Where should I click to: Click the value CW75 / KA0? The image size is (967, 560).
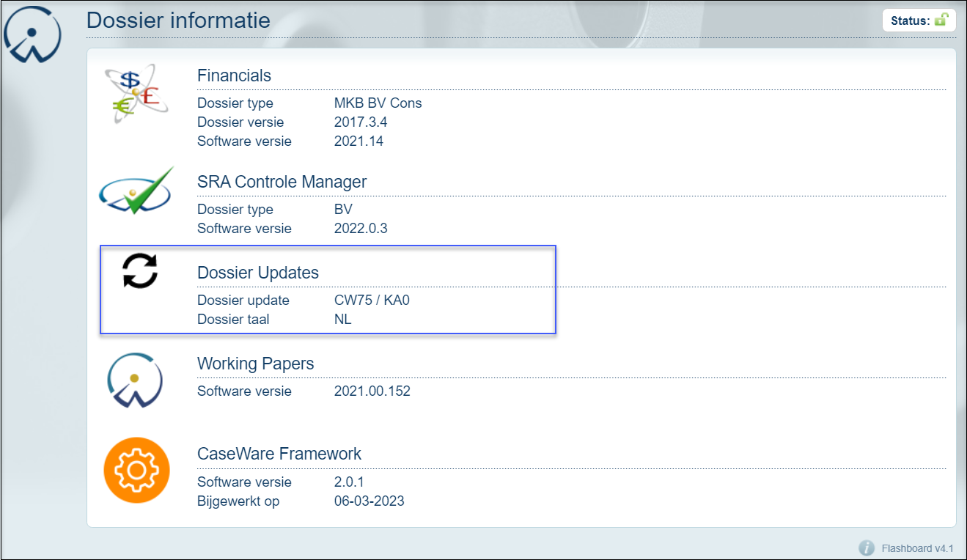(372, 301)
